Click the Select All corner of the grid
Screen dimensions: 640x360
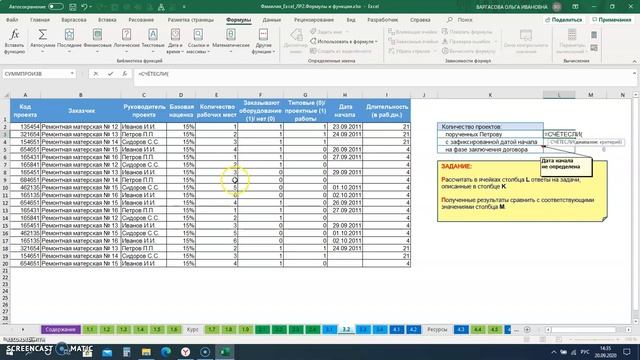coord(5,95)
